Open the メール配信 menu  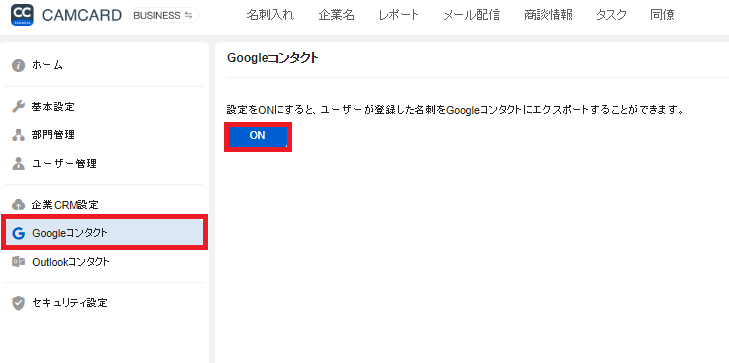click(471, 15)
